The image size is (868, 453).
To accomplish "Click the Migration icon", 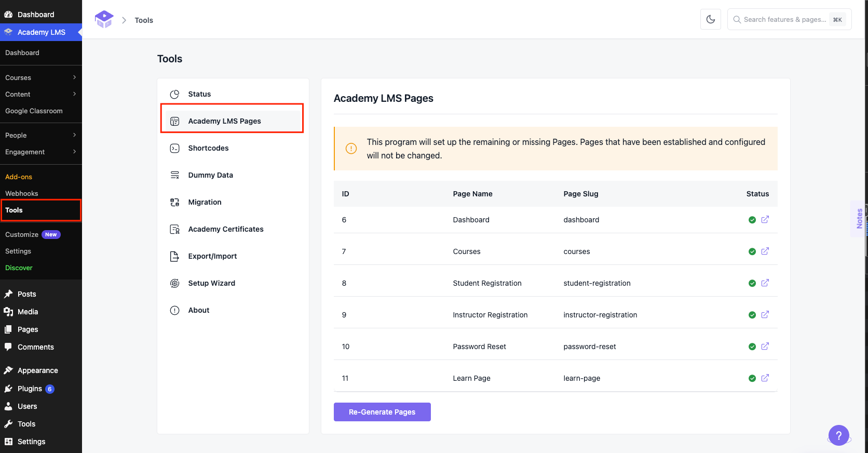I will pyautogui.click(x=175, y=202).
